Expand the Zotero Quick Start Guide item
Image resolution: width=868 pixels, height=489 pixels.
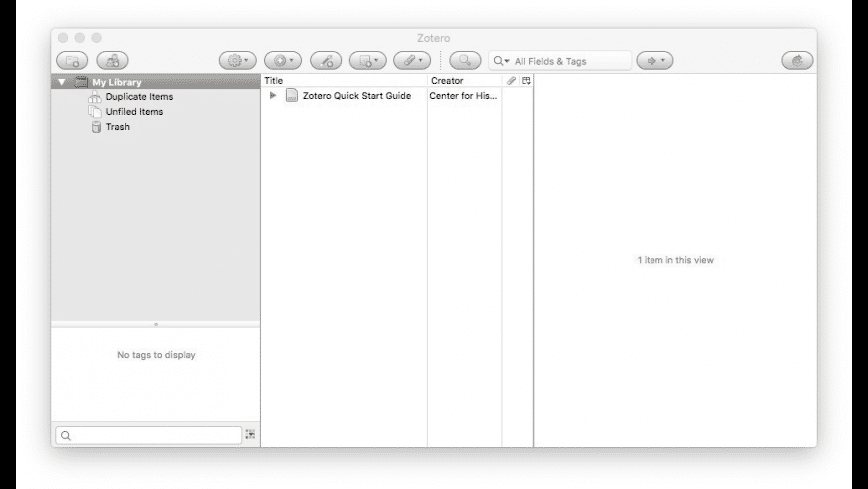(273, 95)
